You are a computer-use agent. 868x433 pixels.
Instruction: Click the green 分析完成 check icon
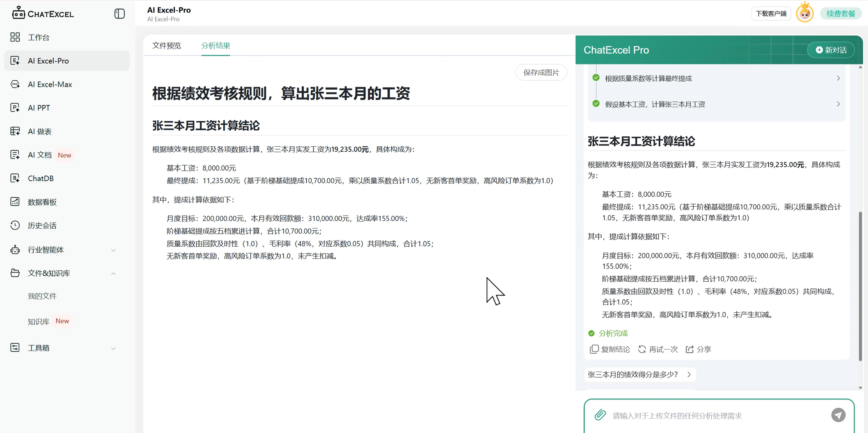pos(591,333)
